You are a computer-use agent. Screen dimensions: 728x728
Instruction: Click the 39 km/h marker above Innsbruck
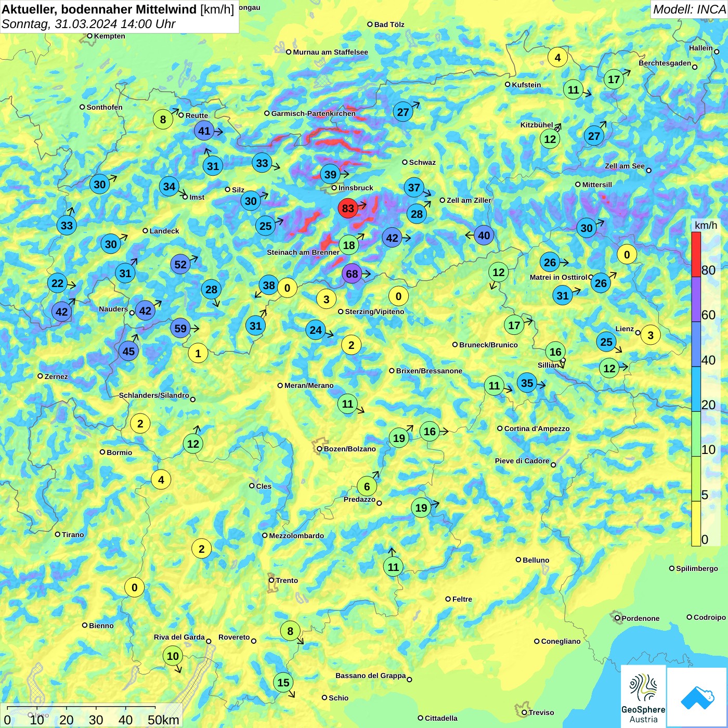click(x=331, y=174)
